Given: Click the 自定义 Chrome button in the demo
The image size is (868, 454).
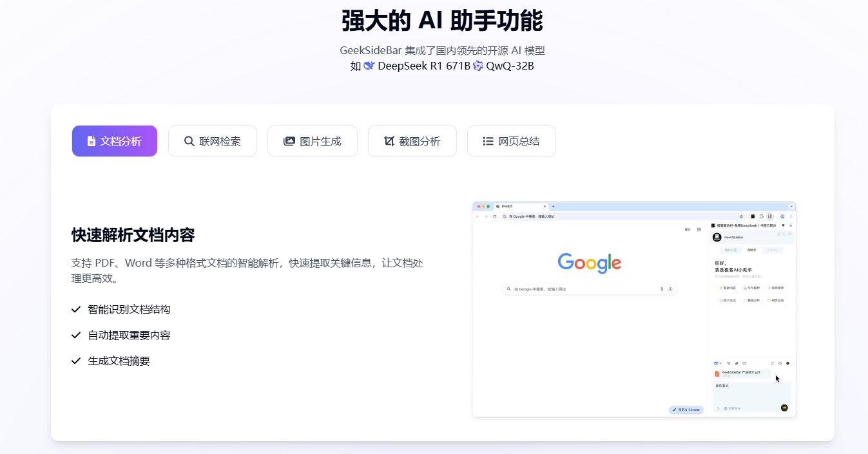Looking at the screenshot, I should click(x=686, y=410).
